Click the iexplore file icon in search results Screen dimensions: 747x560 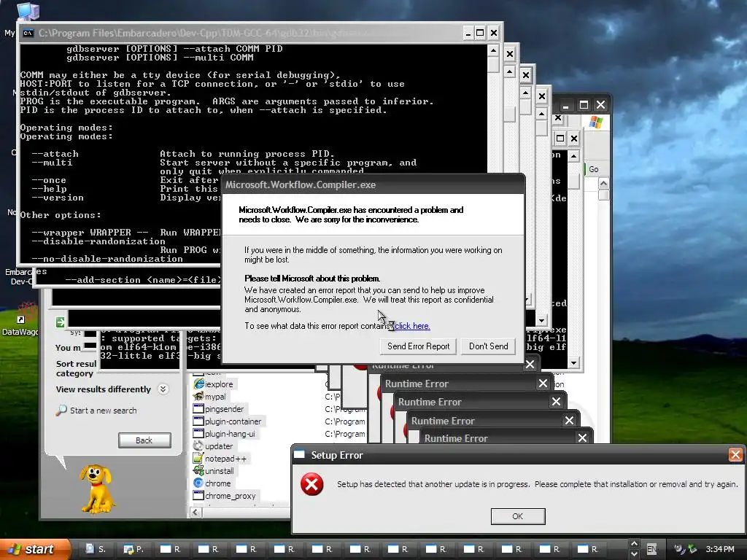[198, 384]
